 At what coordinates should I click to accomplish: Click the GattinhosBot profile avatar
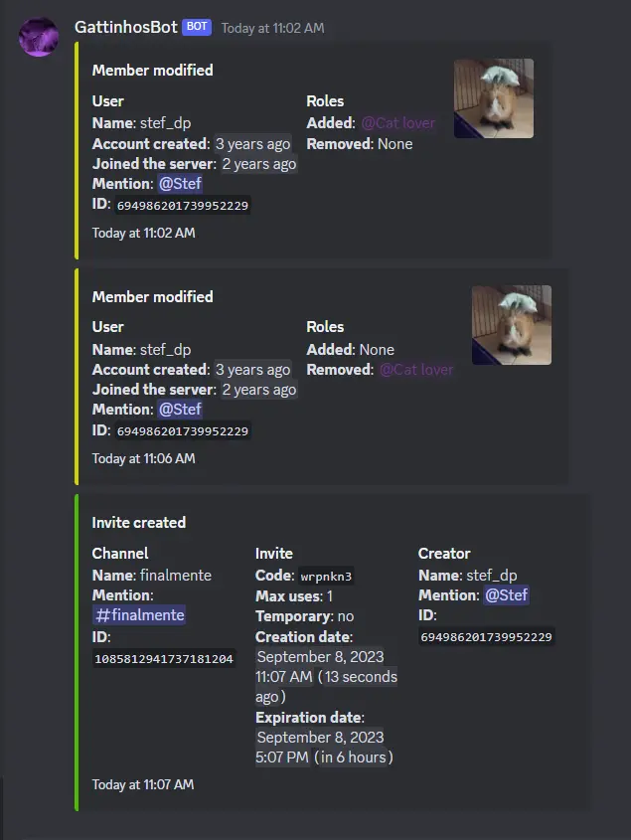point(40,38)
